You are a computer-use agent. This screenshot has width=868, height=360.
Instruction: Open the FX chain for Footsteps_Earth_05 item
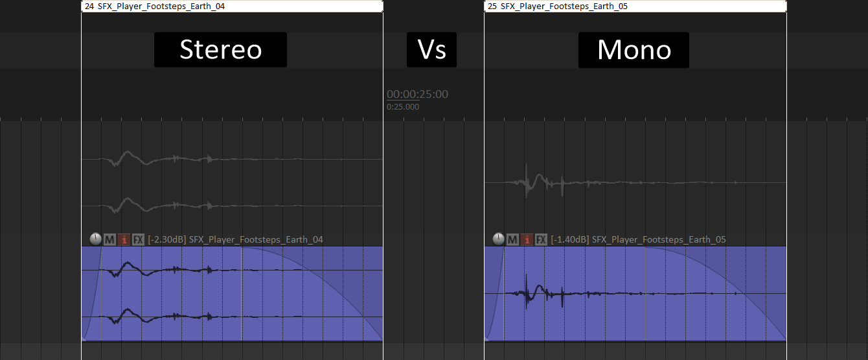pyautogui.click(x=541, y=240)
